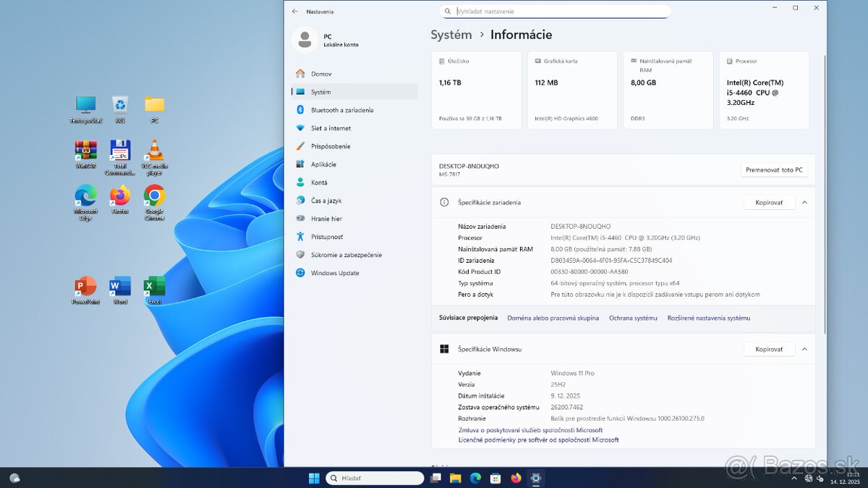The height and width of the screenshot is (488, 868).
Task: Launch Microsoft Edge from the taskbar
Action: 475,478
